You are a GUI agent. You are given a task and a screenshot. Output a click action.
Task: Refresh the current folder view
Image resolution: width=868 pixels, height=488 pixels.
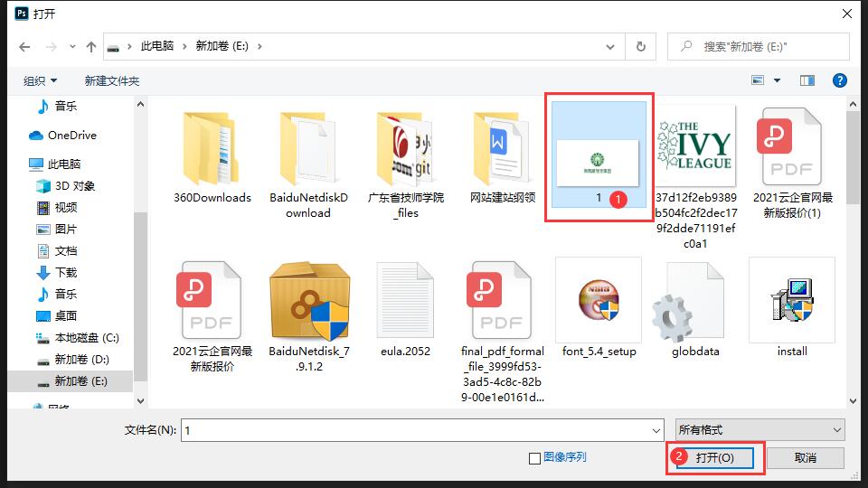(x=641, y=46)
